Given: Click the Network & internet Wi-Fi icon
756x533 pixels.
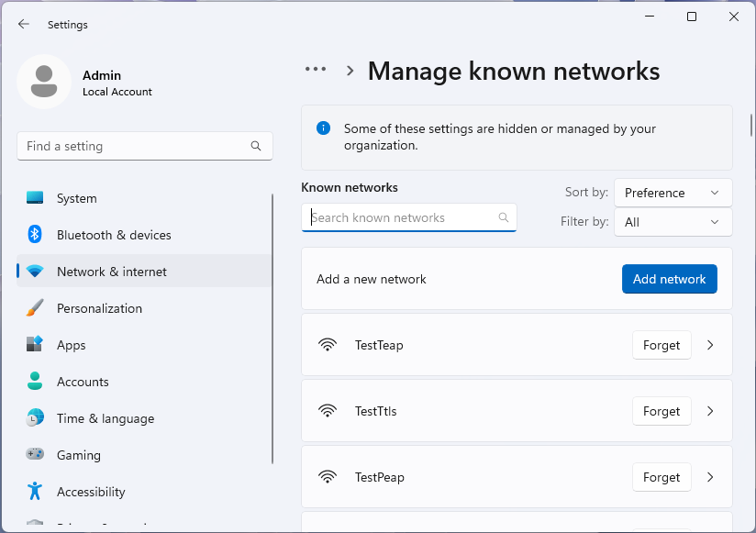Looking at the screenshot, I should 34,272.
